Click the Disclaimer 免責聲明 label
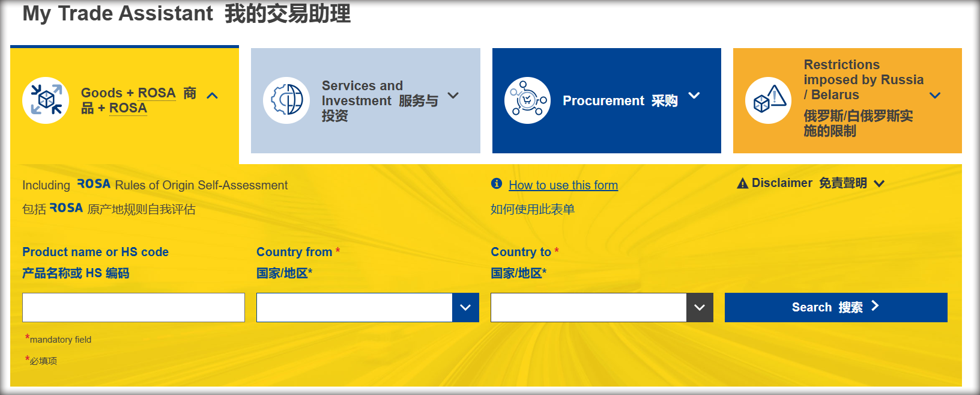Image resolution: width=980 pixels, height=395 pixels. (x=809, y=183)
